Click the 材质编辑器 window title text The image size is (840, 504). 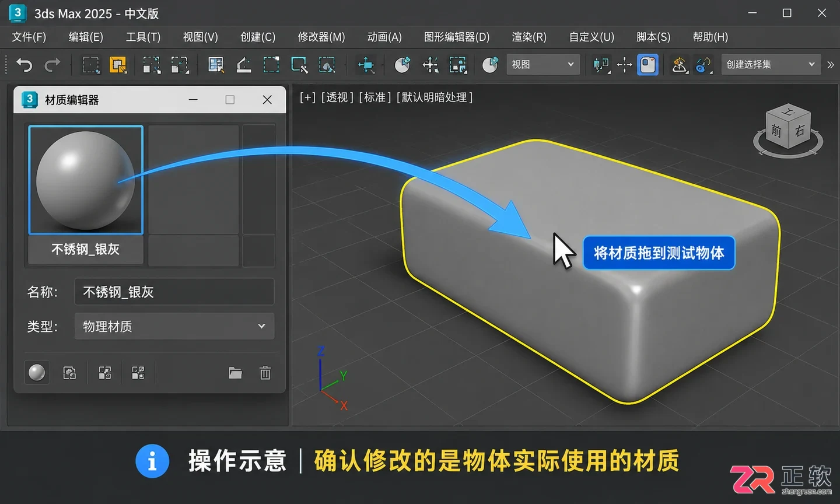pos(72,100)
